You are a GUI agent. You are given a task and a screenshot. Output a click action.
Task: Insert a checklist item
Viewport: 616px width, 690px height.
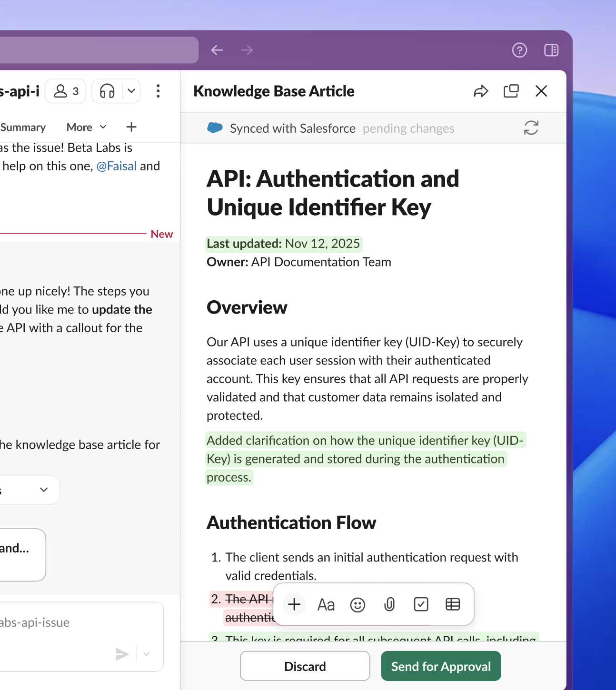pos(421,604)
